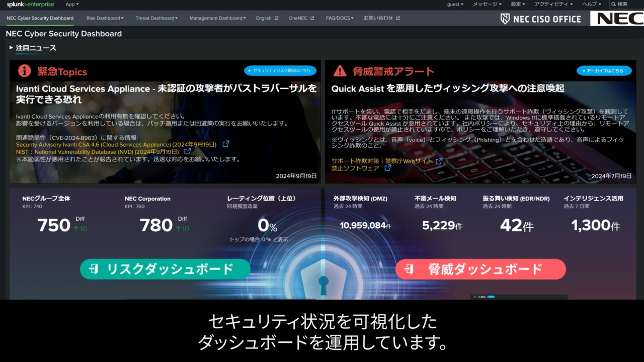Open the OneNEC external link

coord(301,18)
